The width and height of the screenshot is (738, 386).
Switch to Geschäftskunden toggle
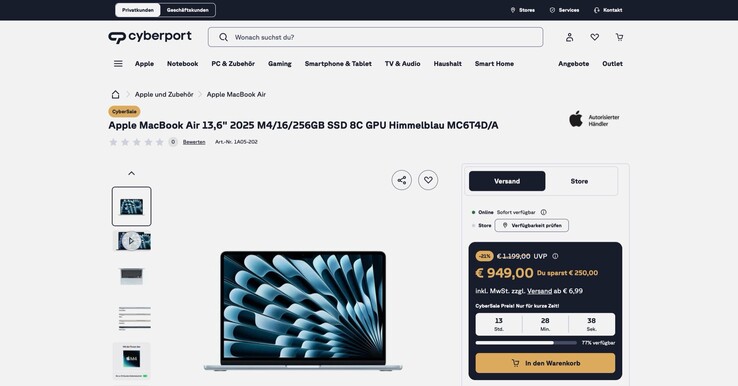tap(187, 10)
